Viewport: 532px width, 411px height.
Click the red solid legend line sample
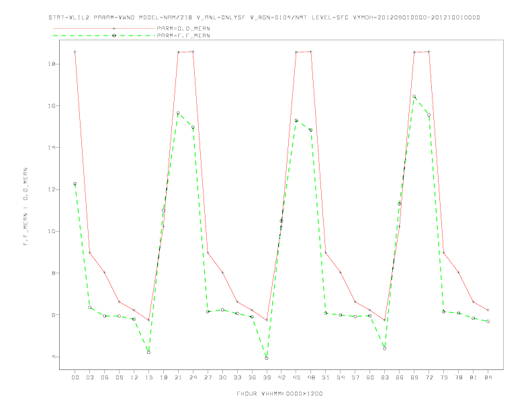[x=104, y=28]
